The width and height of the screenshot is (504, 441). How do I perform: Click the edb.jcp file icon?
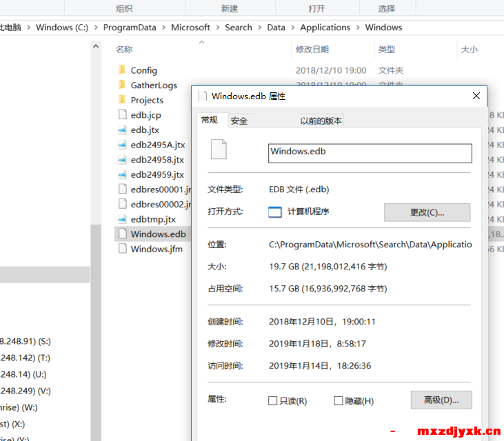coord(122,115)
